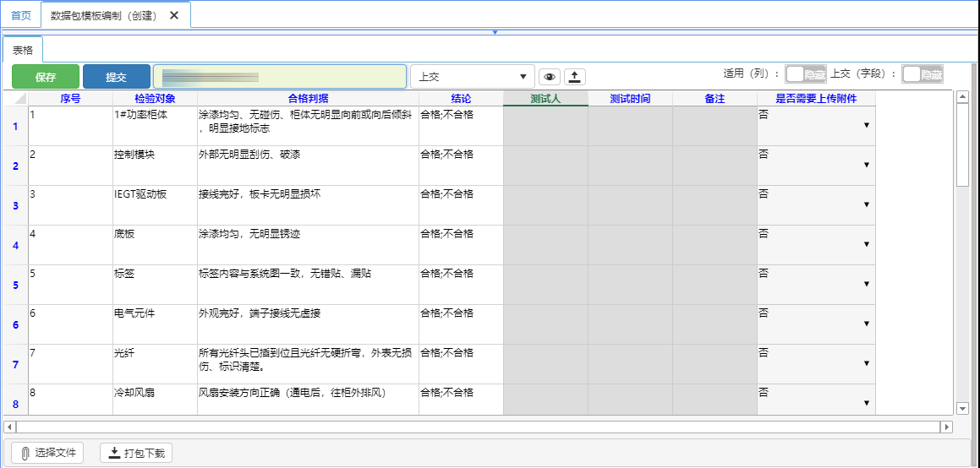Viewport: 980px width, 468px height.
Task: Click the vertical scrollbar up arrow
Action: coord(962,96)
